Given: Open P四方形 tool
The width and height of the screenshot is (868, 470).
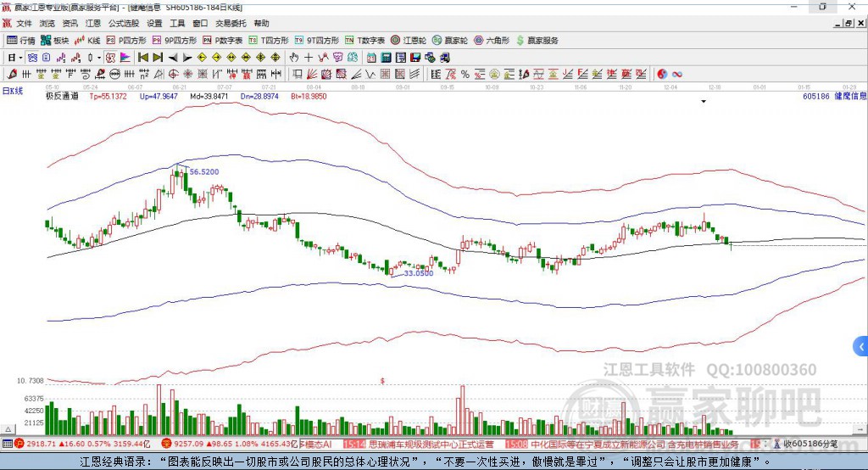Looking at the screenshot, I should click(x=126, y=41).
